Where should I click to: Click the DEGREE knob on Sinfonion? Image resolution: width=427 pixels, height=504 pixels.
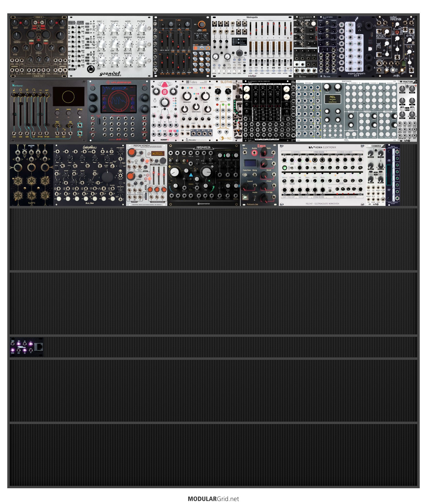(338, 87)
